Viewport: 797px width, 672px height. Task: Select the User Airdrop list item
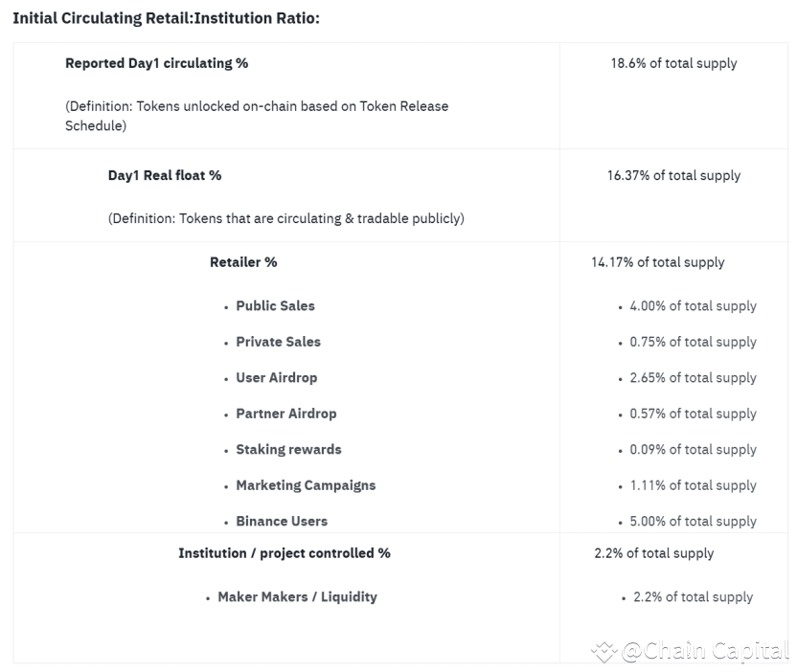pos(277,378)
